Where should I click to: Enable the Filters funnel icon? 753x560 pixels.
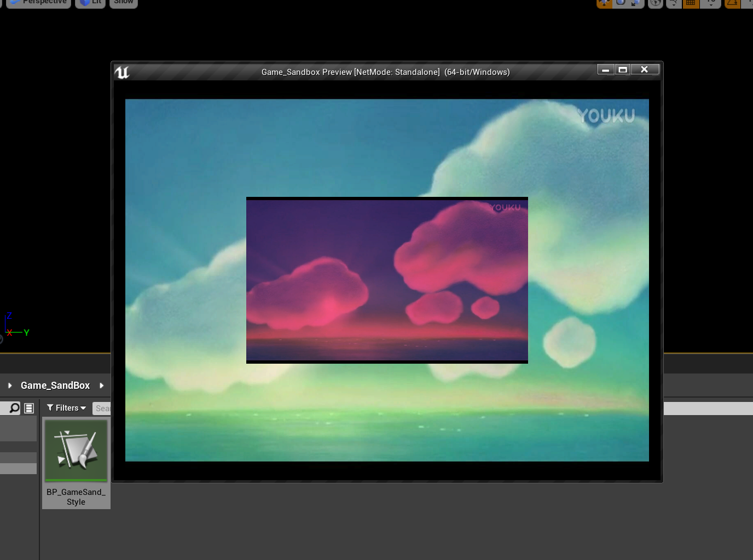point(51,407)
